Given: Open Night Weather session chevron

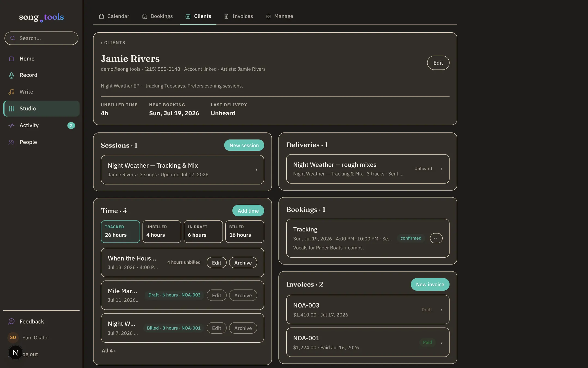Looking at the screenshot, I should tap(256, 170).
